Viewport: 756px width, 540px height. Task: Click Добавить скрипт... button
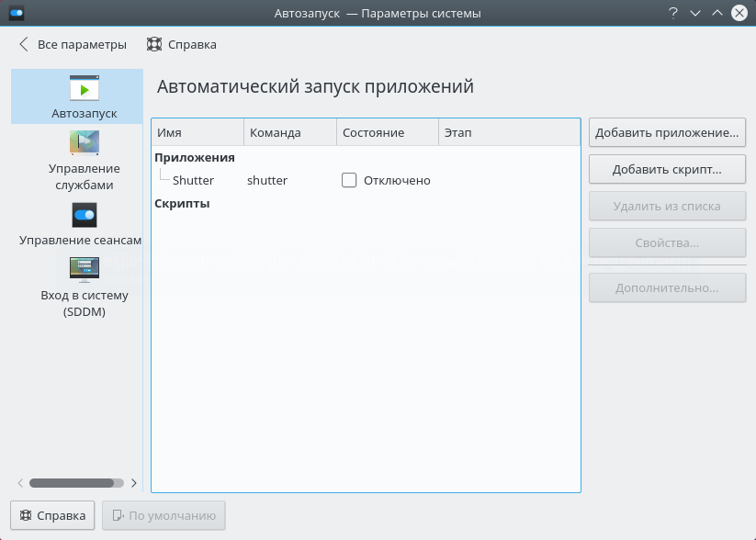[x=667, y=169]
